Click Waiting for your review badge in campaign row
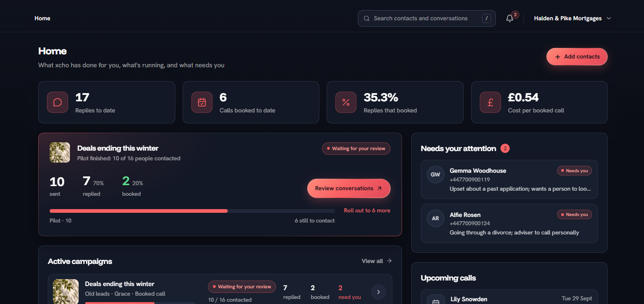 (242, 286)
